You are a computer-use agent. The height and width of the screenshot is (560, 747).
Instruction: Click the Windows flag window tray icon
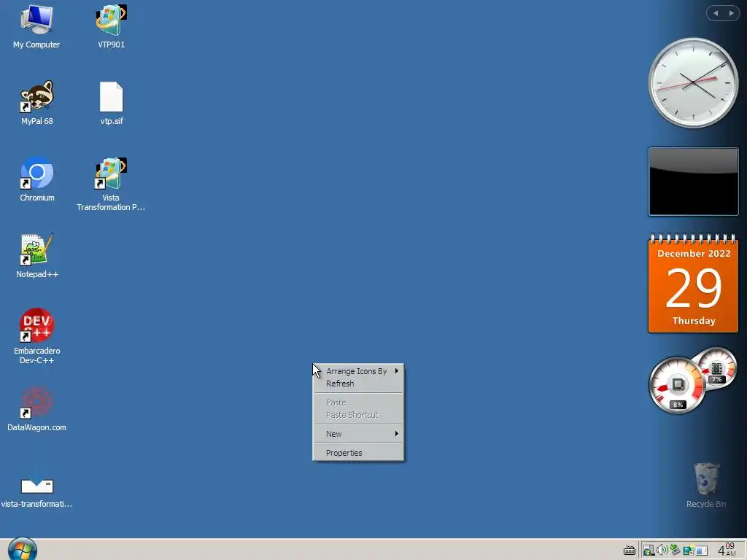(649, 551)
